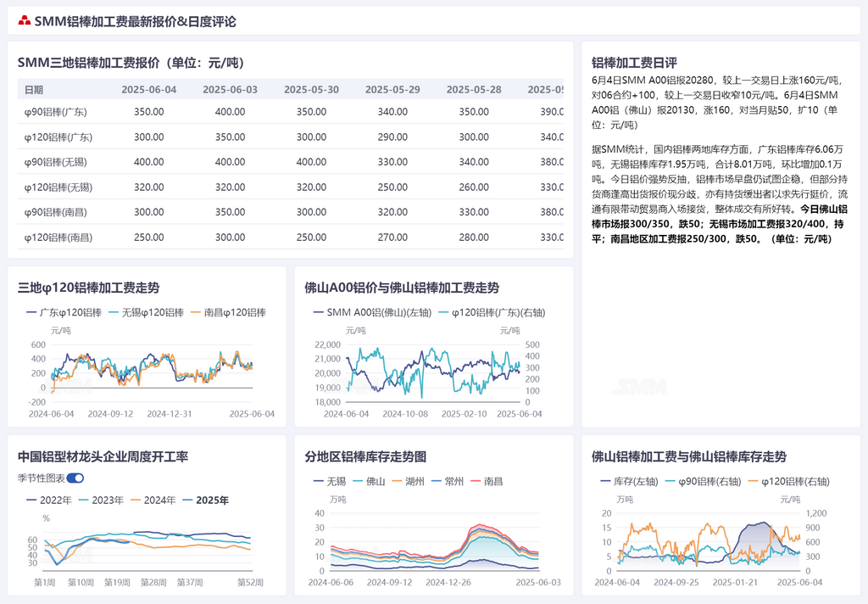The height and width of the screenshot is (604, 868).
Task: Click the 分地区铝棒库存走势图 chart title
Action: coord(365,456)
